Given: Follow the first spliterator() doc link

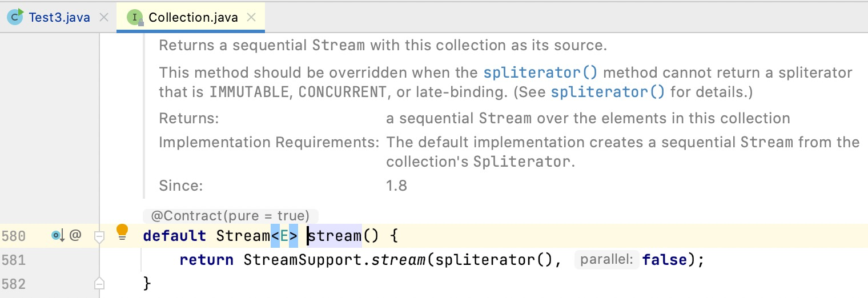Looking at the screenshot, I should pyautogui.click(x=540, y=73).
